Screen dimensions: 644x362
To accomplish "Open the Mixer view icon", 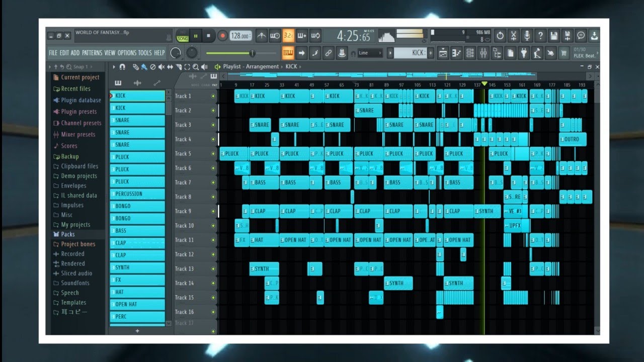I will pyautogui.click(x=484, y=53).
